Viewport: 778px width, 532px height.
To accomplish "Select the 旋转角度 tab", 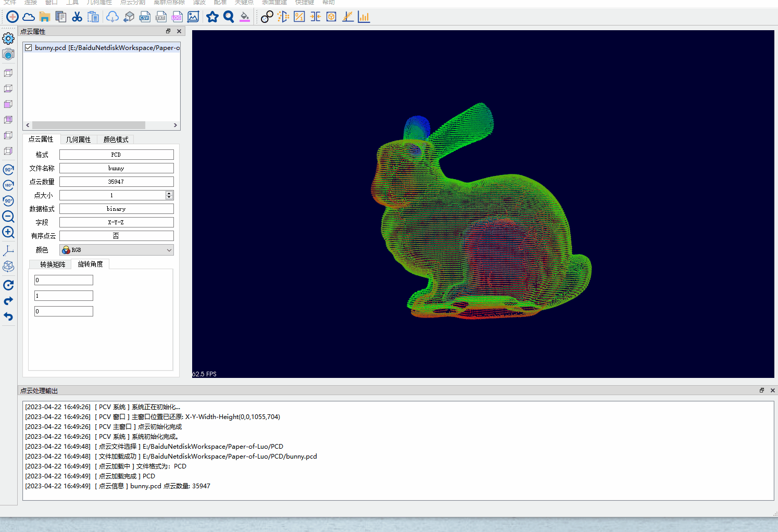I will pyautogui.click(x=90, y=264).
